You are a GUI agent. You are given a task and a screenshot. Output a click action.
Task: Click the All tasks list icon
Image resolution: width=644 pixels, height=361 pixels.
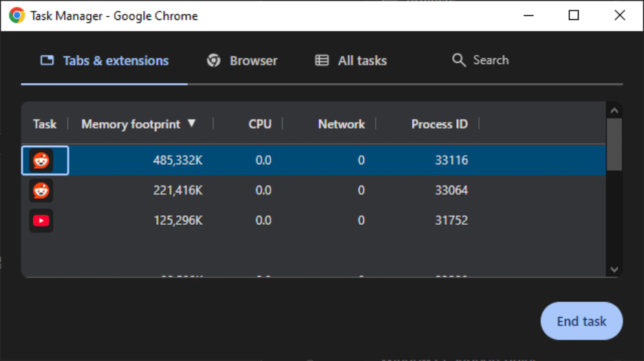click(322, 61)
